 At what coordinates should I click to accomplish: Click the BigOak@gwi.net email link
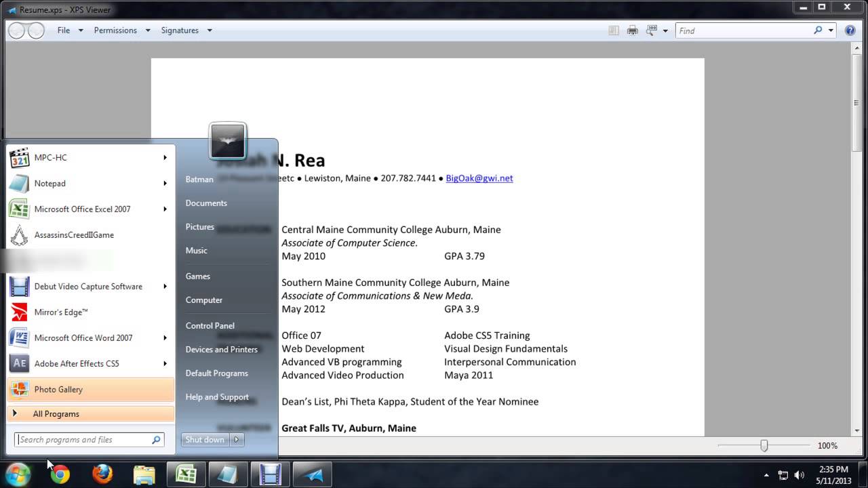pyautogui.click(x=479, y=178)
